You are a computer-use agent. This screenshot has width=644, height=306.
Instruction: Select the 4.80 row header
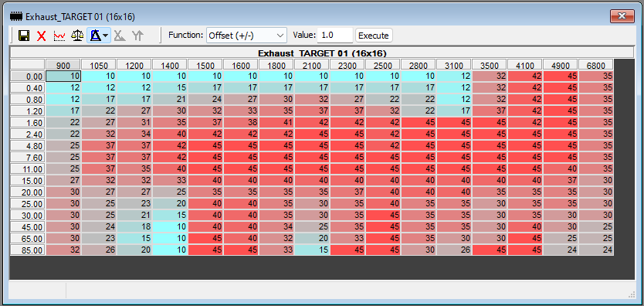click(28, 146)
